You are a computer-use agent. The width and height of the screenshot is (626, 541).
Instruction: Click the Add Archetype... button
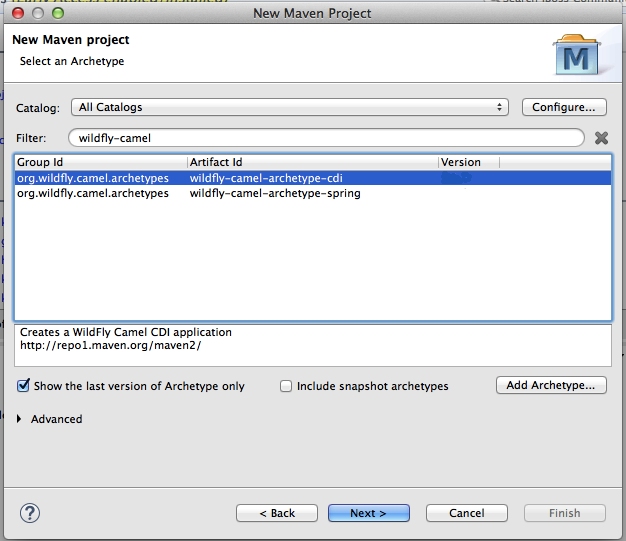tap(551, 385)
